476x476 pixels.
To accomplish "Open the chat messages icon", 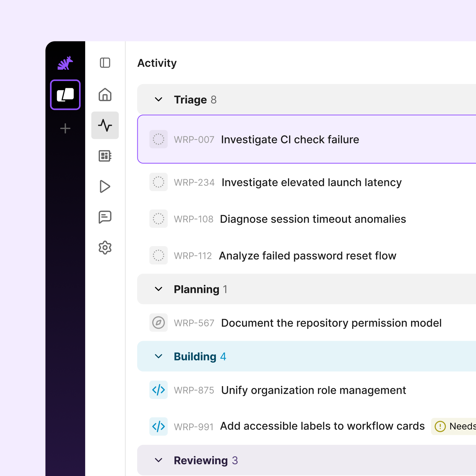I will [x=105, y=217].
